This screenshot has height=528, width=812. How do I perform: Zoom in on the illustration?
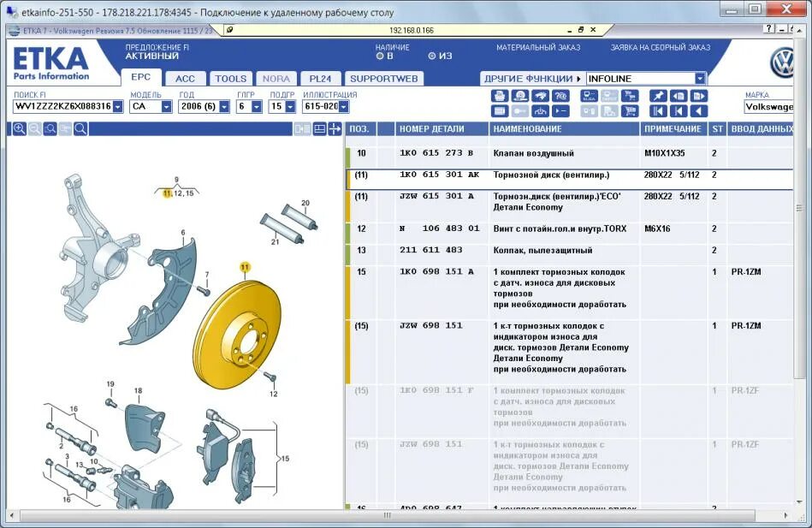tap(19, 129)
